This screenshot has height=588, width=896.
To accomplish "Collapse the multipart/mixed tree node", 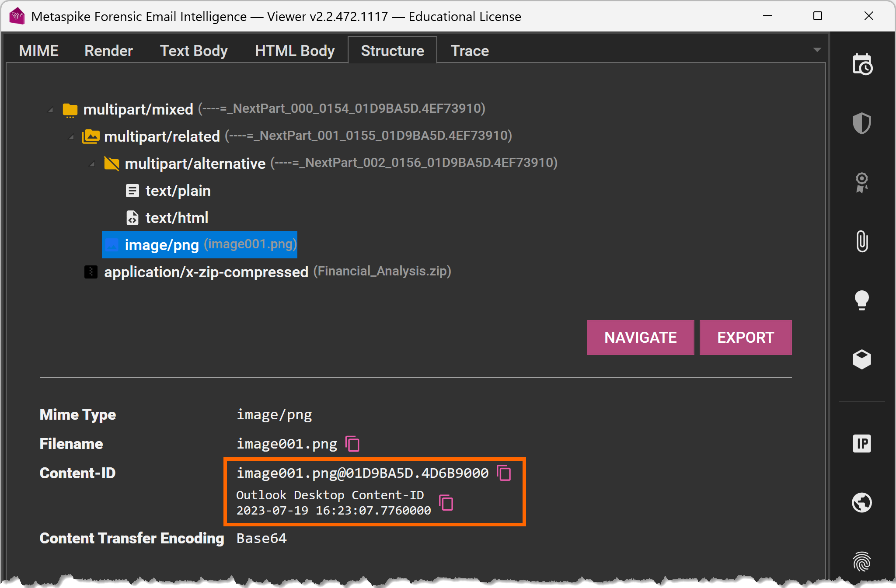I will click(51, 109).
